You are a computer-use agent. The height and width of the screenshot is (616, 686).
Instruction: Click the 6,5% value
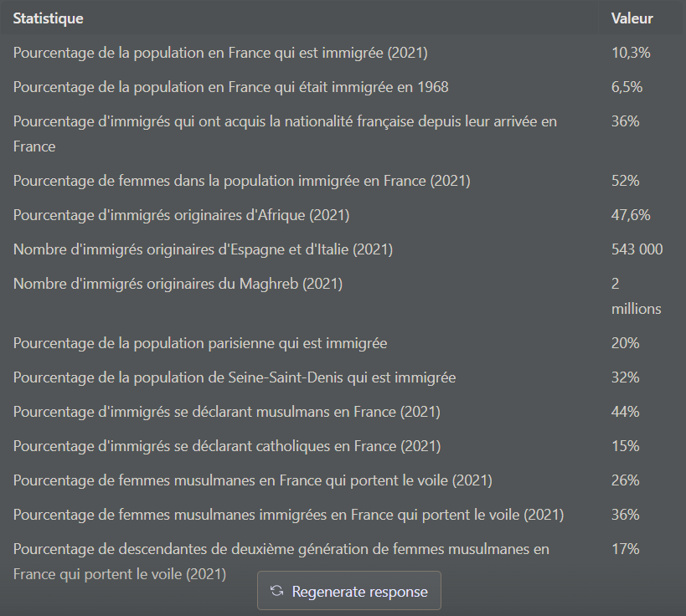627,87
